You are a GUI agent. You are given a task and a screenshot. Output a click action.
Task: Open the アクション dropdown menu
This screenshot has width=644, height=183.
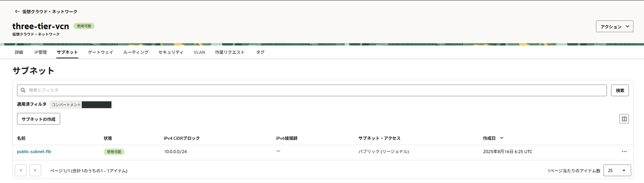[x=614, y=26]
